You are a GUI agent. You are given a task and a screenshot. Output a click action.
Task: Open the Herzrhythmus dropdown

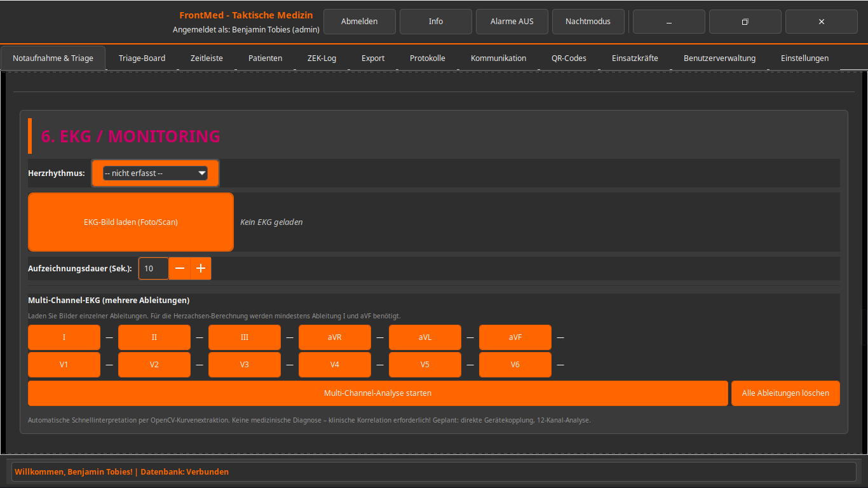[x=156, y=173]
